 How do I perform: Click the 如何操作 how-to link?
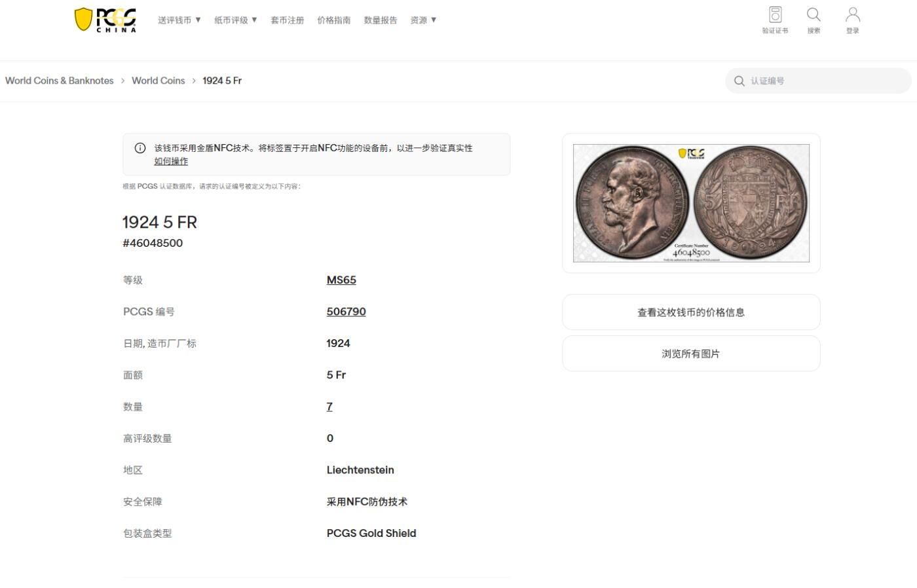pos(171,161)
